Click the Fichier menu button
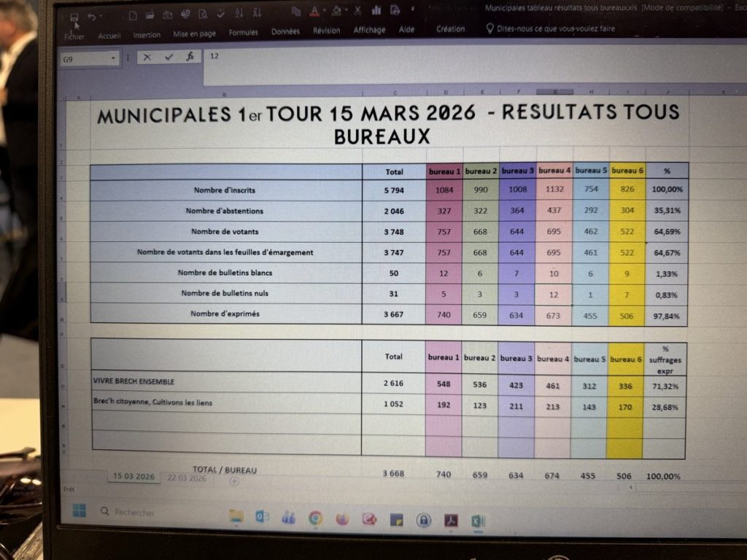Screen dimensions: 747x560 tap(74, 36)
